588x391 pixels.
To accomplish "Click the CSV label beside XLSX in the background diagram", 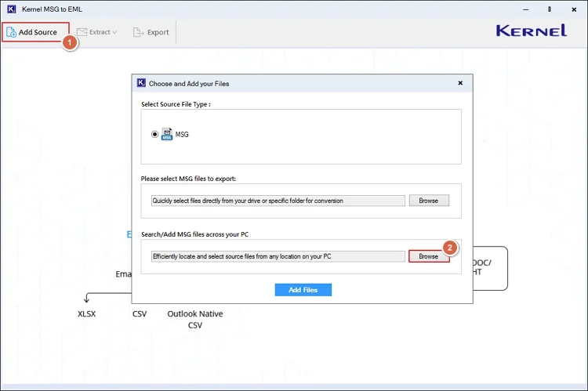I will [140, 313].
